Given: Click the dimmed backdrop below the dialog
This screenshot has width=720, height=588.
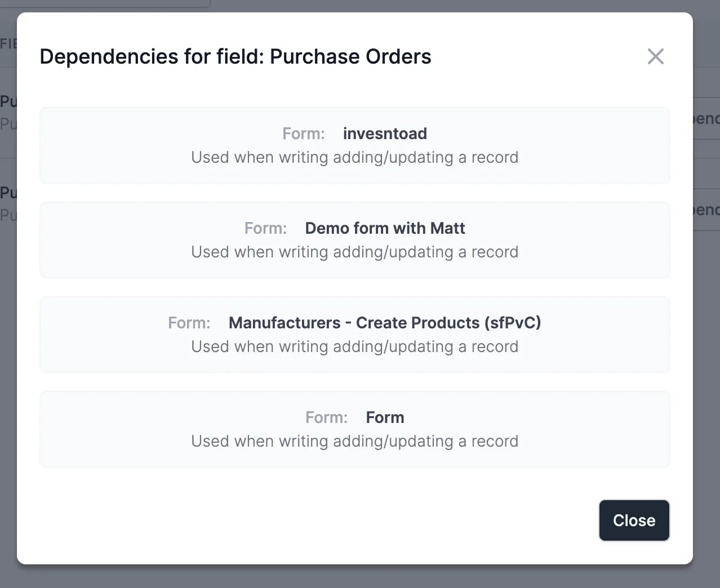Looking at the screenshot, I should coord(360,576).
